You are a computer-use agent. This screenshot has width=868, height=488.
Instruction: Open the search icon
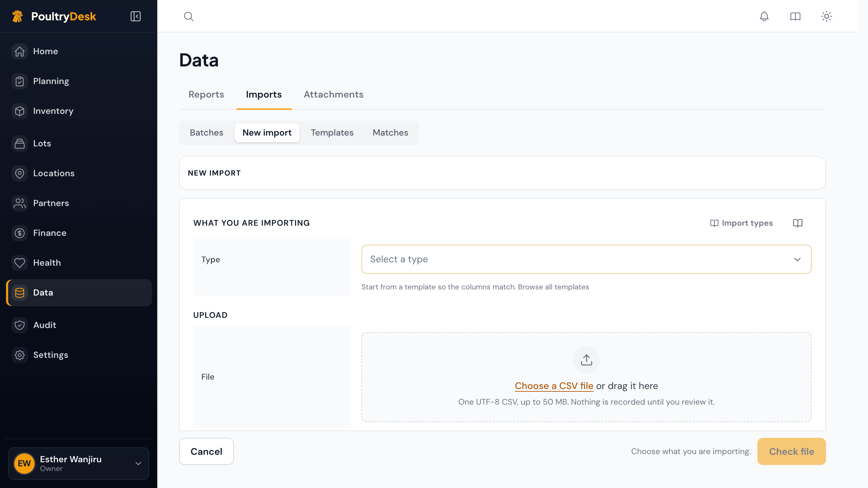[189, 16]
